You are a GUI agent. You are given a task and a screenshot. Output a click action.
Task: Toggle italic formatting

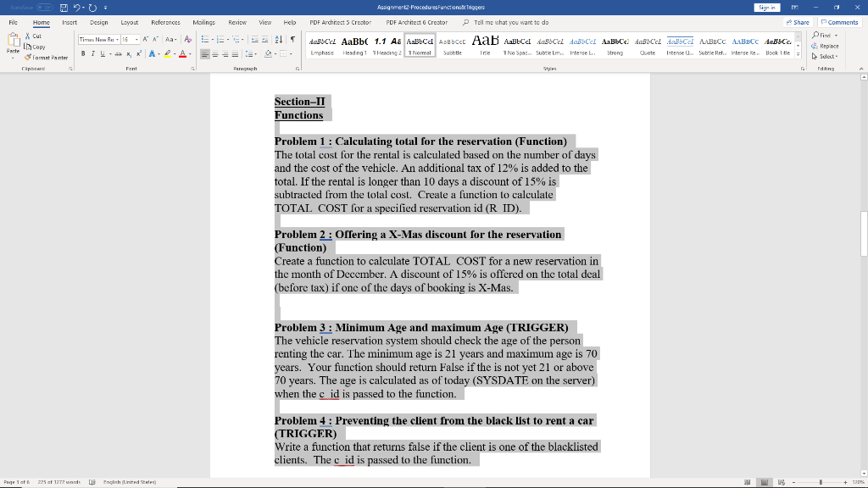pos(93,53)
